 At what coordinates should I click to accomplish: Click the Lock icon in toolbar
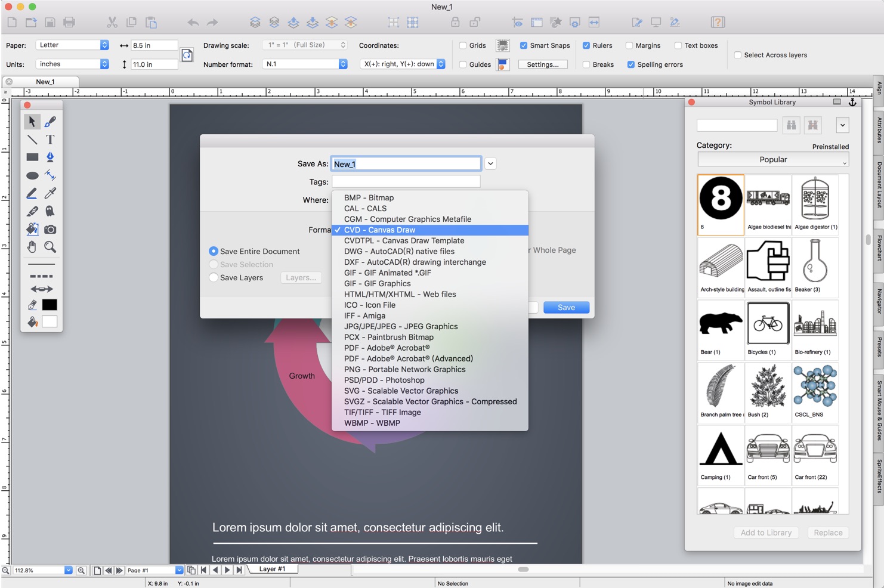455,23
